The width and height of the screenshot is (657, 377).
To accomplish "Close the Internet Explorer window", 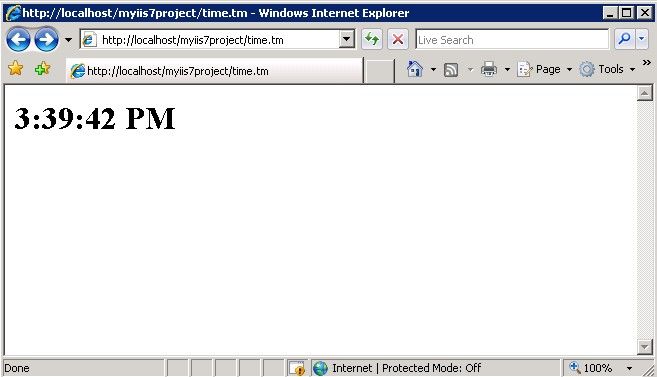I will coord(644,13).
